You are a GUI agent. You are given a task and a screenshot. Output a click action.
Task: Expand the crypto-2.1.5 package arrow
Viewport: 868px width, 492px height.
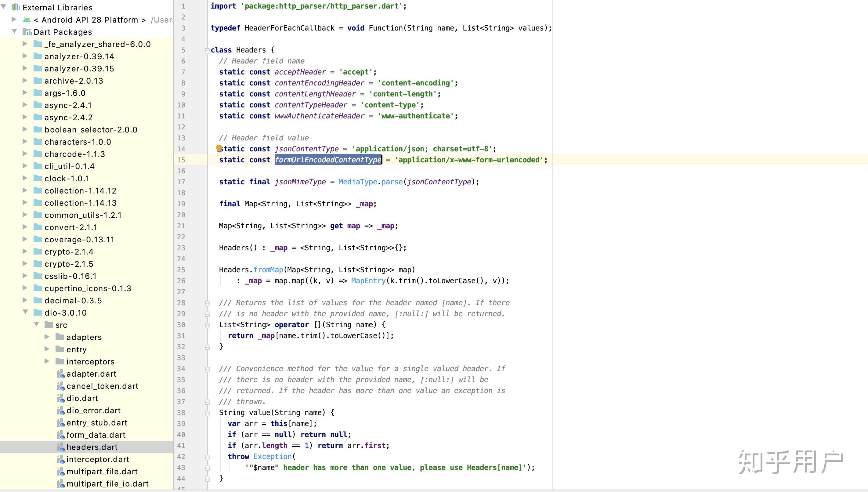click(x=25, y=264)
